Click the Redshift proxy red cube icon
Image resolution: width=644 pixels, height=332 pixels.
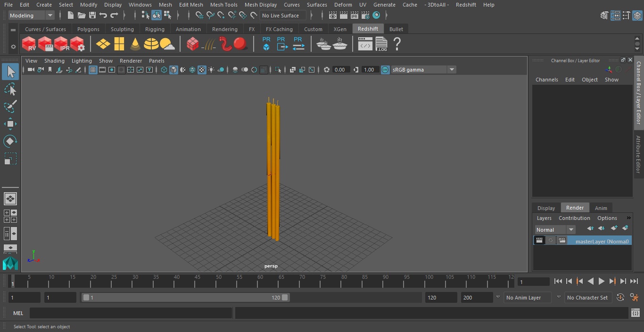(x=192, y=44)
